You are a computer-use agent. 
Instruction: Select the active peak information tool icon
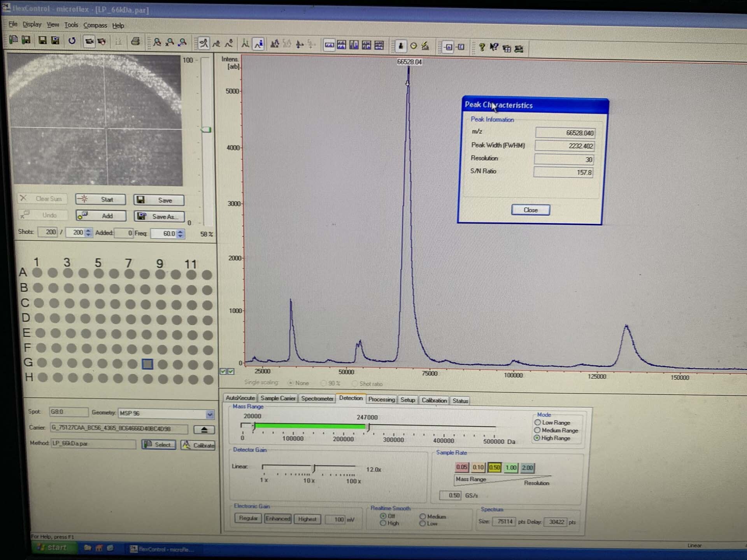258,44
